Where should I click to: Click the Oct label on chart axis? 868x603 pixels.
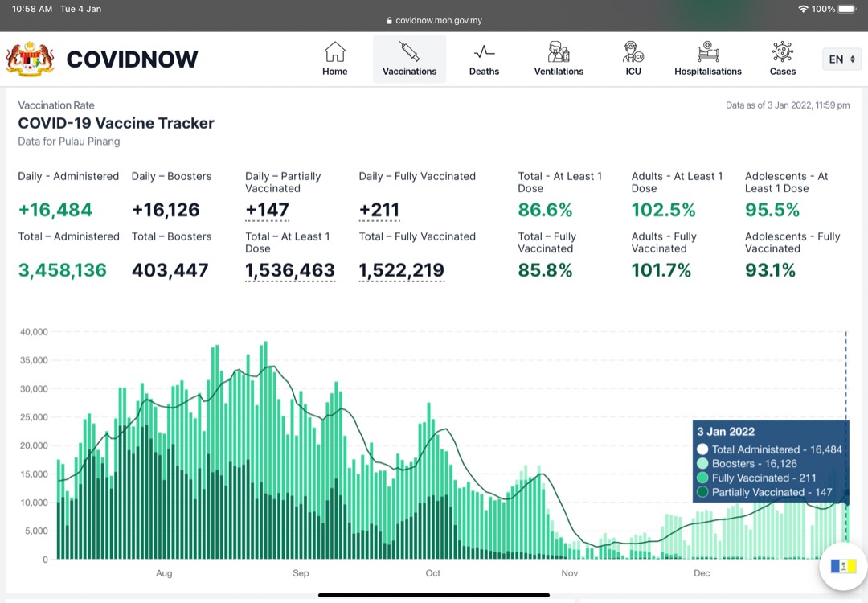click(433, 573)
